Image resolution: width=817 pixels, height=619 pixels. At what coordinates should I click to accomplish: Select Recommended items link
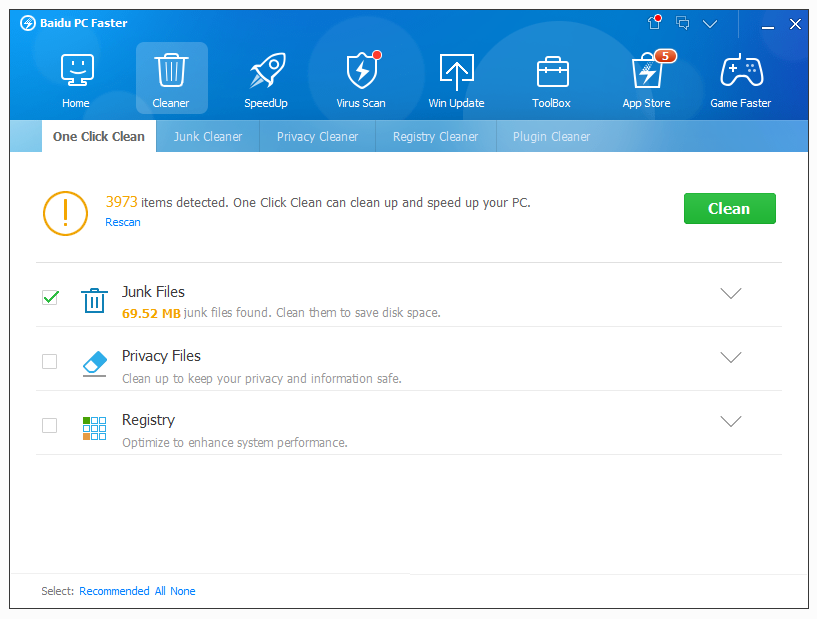114,591
